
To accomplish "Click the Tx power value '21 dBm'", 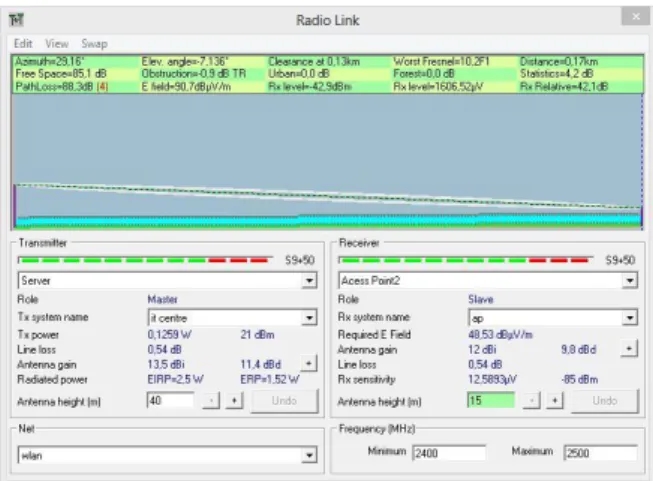I will coord(257,334).
